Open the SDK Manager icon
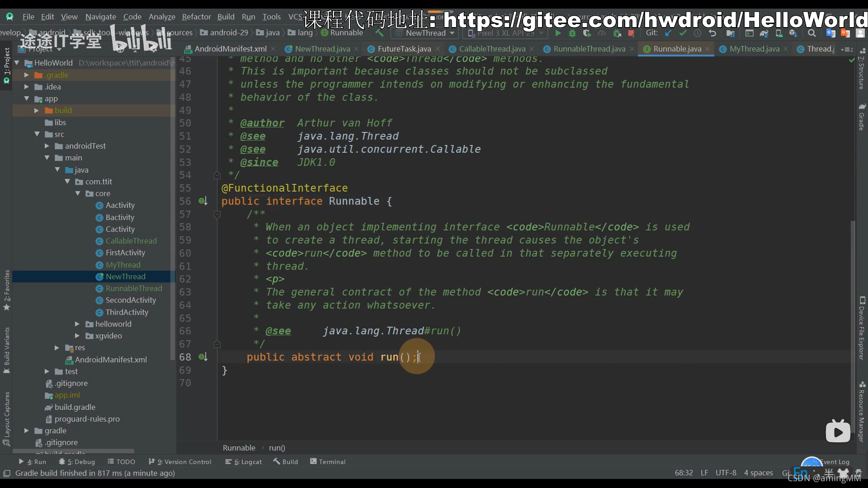Screen dimensions: 868x488 [x=793, y=33]
